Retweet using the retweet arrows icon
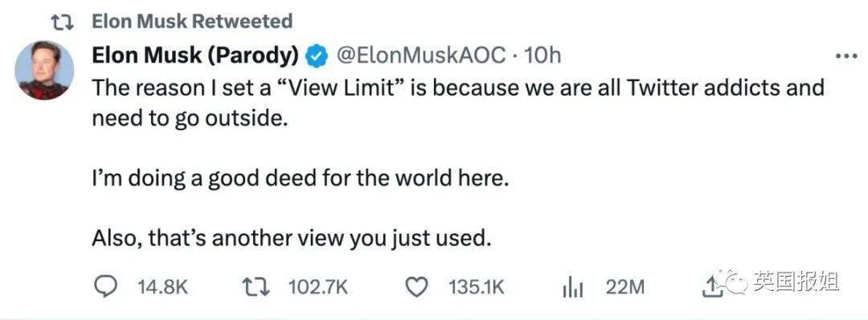Viewport: 868px width, 320px height. coord(257,287)
